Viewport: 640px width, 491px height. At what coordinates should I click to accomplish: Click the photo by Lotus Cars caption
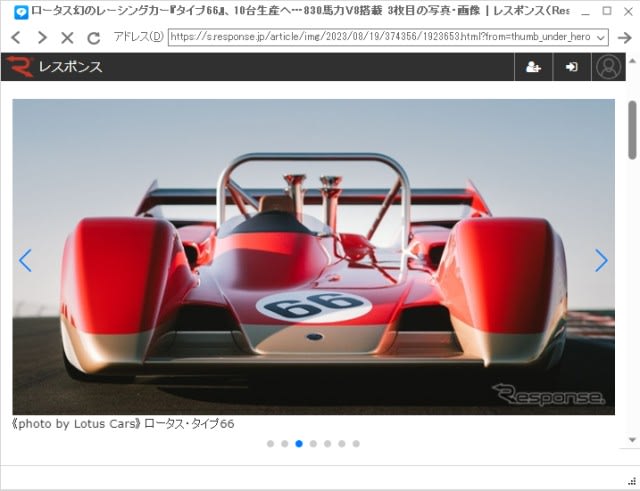click(x=123, y=424)
